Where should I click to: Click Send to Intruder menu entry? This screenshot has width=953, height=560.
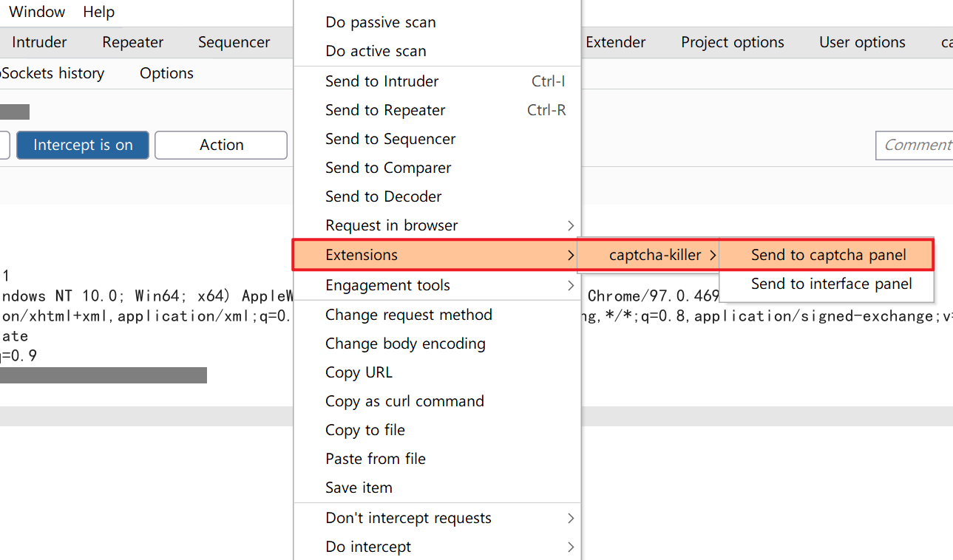tap(382, 81)
